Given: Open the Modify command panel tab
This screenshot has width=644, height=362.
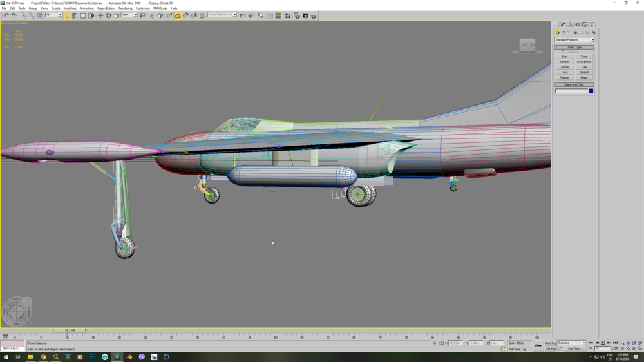Looking at the screenshot, I should point(563,24).
